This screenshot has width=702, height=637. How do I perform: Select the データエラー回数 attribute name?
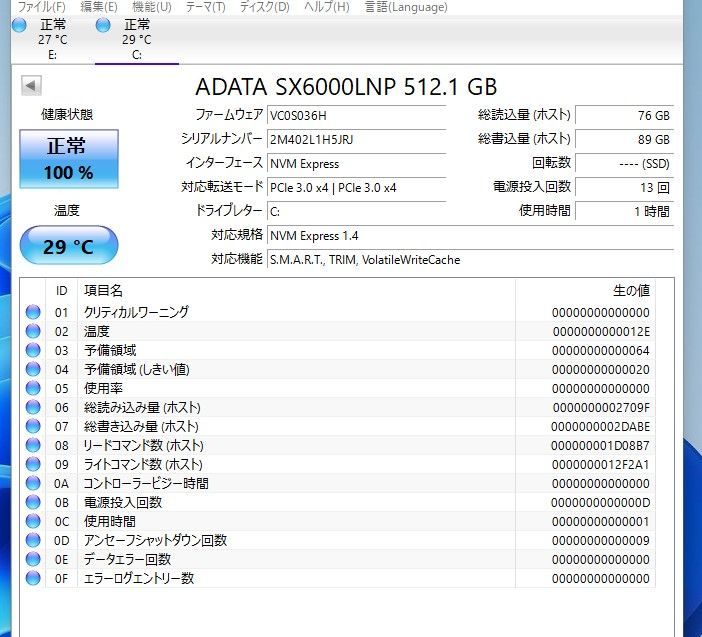click(127, 560)
